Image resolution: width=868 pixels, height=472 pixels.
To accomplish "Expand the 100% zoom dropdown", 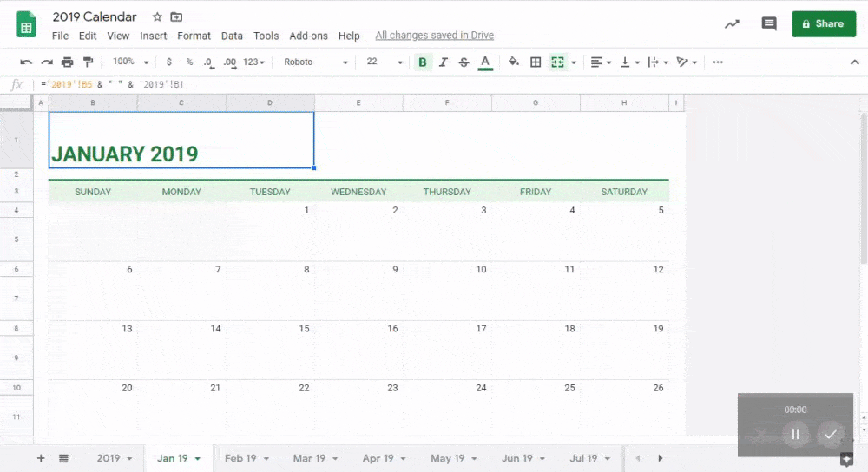I will point(130,62).
